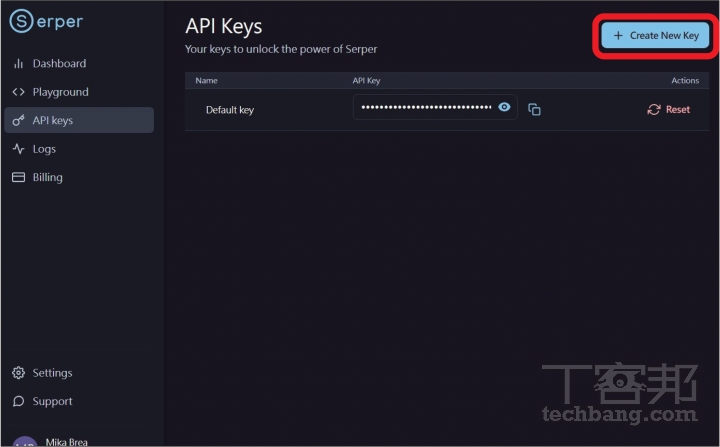Open Settings from the sidebar
The height and width of the screenshot is (447, 720).
coord(79,373)
